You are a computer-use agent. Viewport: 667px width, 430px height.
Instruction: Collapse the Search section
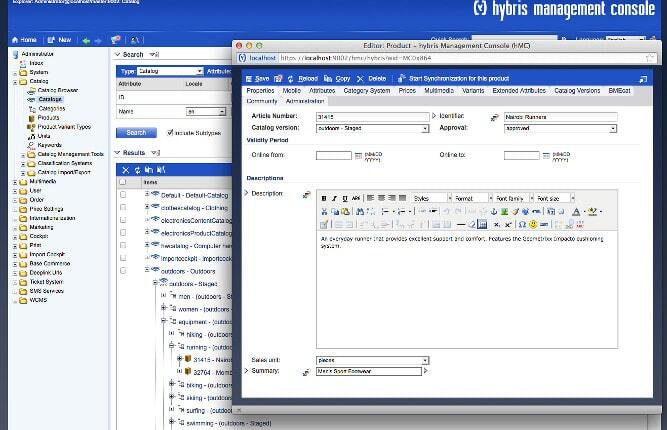pyautogui.click(x=118, y=54)
